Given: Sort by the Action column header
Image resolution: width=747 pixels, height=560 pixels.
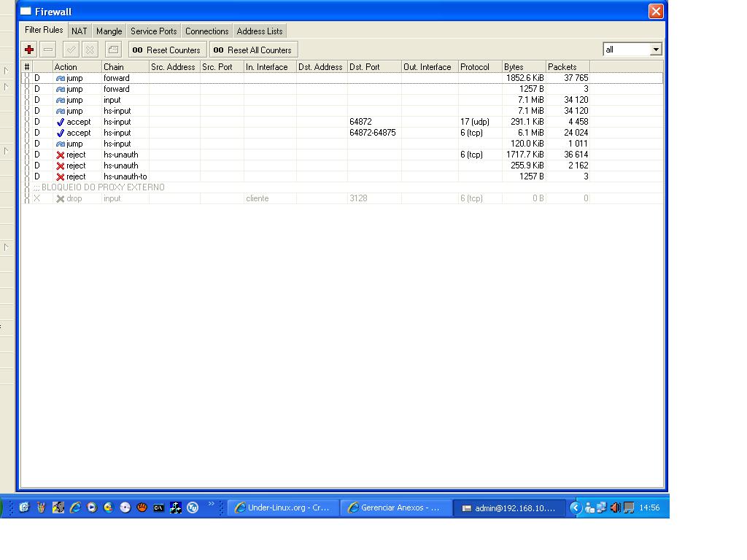Looking at the screenshot, I should (77, 66).
